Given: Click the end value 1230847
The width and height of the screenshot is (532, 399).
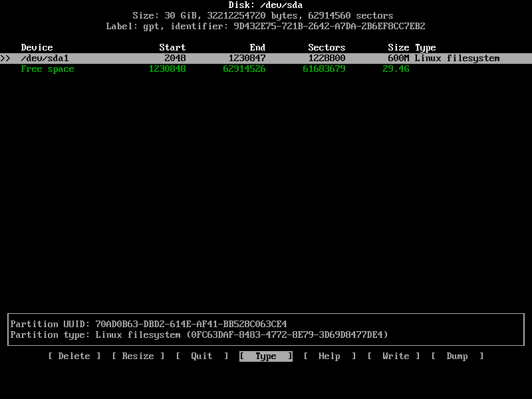Looking at the screenshot, I should tap(247, 59).
